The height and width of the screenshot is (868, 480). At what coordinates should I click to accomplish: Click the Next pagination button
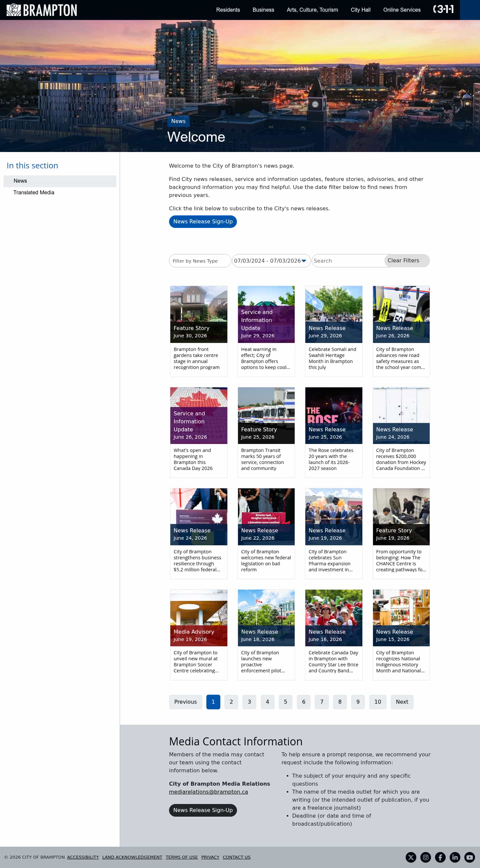click(402, 702)
